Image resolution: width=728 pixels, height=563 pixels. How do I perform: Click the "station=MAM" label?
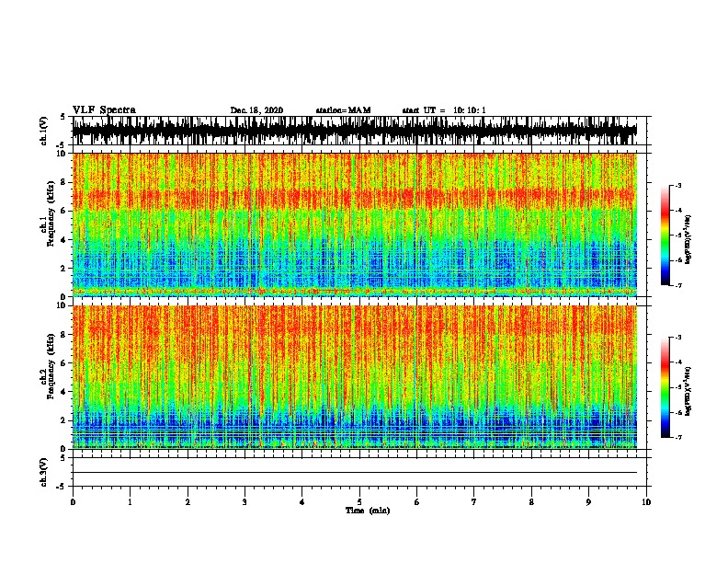pyautogui.click(x=343, y=110)
